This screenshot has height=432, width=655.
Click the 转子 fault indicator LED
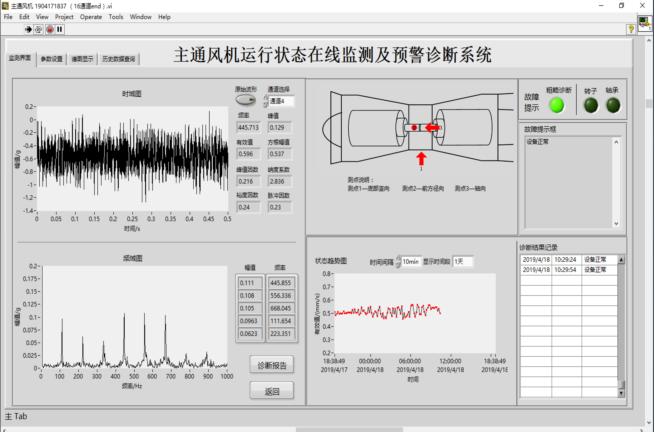pos(590,105)
